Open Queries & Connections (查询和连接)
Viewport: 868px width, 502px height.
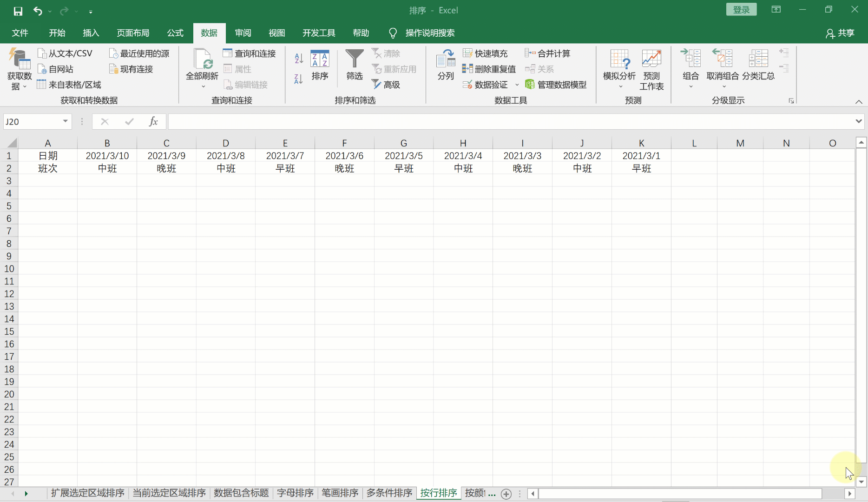250,53
